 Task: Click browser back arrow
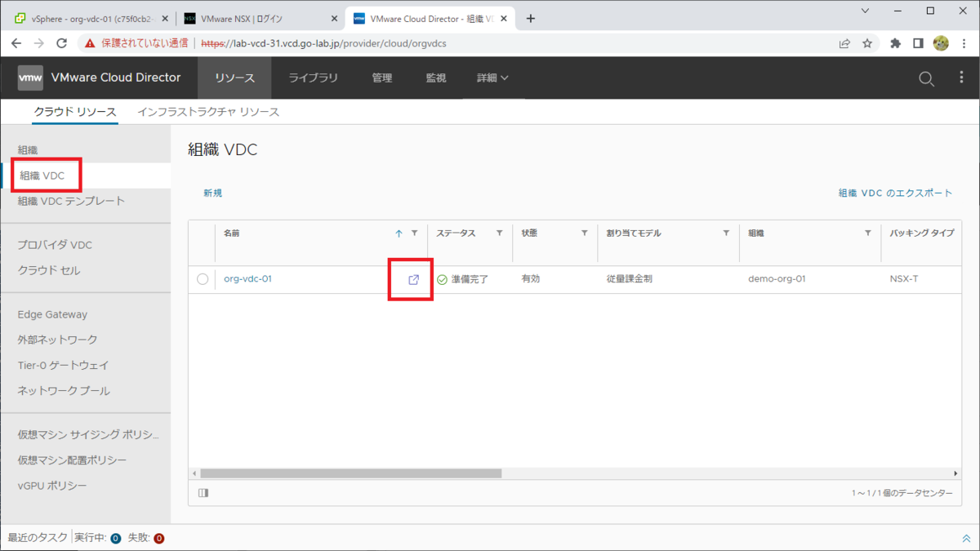tap(16, 43)
